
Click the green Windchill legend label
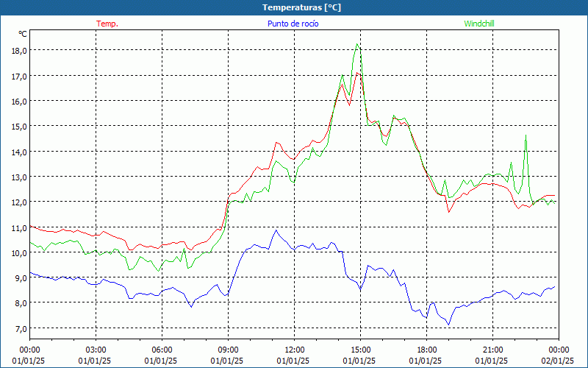pos(478,24)
